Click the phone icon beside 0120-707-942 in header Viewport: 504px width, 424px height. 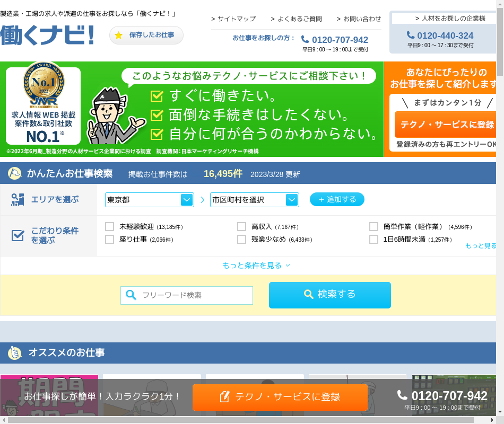305,39
